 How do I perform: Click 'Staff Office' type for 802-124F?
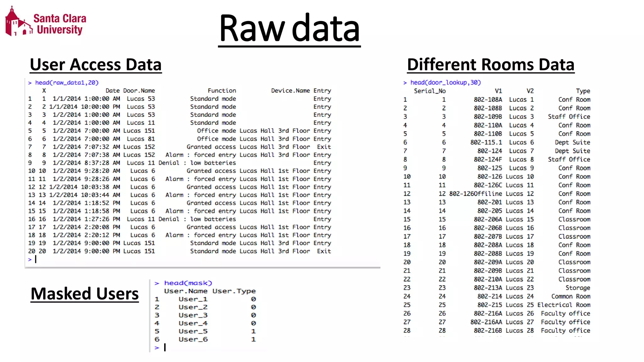tap(569, 159)
